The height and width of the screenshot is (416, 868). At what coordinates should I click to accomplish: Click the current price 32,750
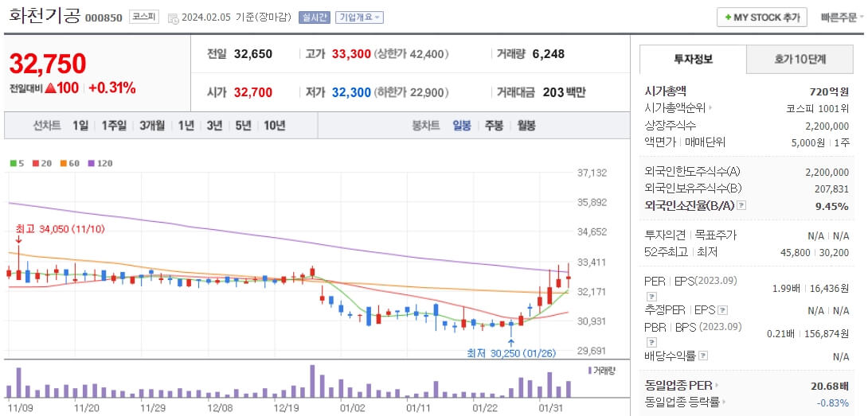click(48, 64)
